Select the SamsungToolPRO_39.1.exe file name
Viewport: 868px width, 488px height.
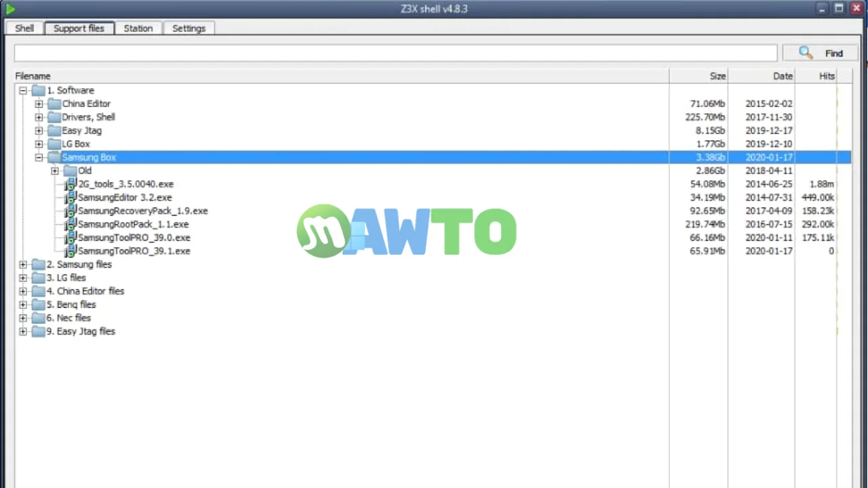[134, 251]
